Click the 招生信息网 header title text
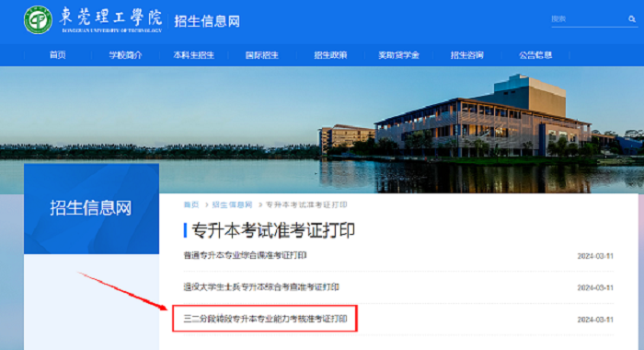The width and height of the screenshot is (644, 350). click(207, 21)
